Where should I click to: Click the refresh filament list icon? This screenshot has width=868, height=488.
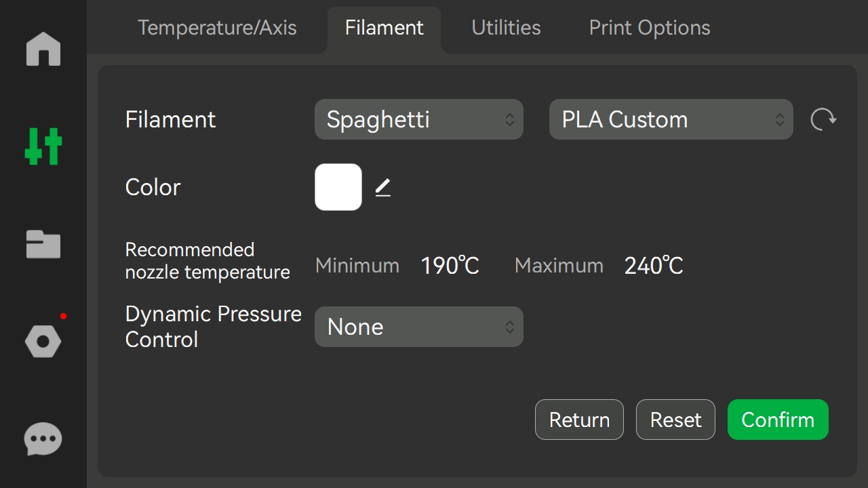[x=823, y=120]
